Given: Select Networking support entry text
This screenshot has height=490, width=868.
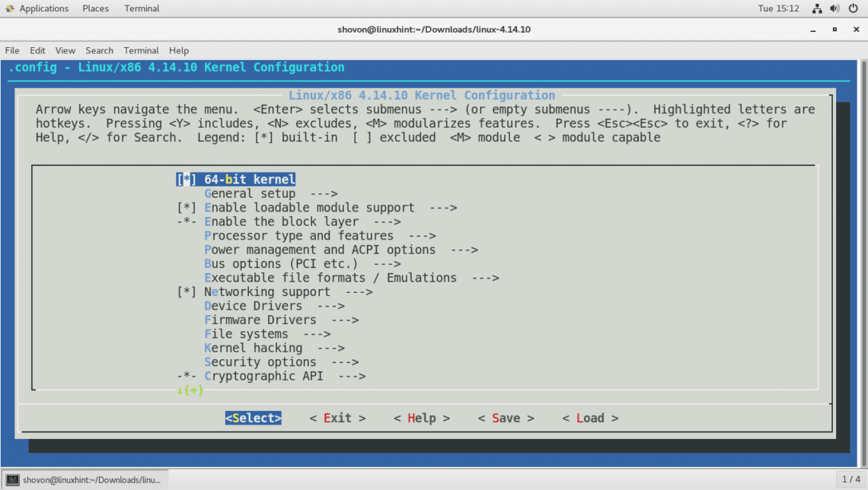Looking at the screenshot, I should tap(266, 291).
